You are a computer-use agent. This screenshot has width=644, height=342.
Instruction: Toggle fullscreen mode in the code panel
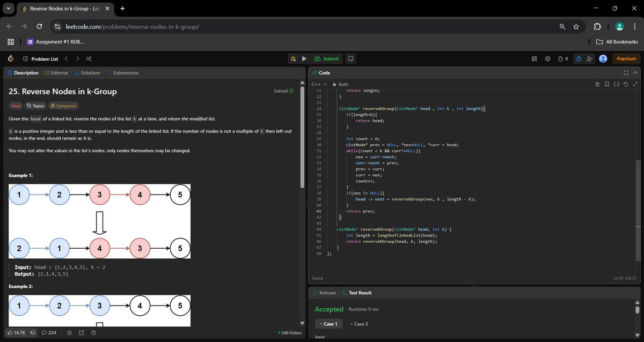tap(625, 72)
